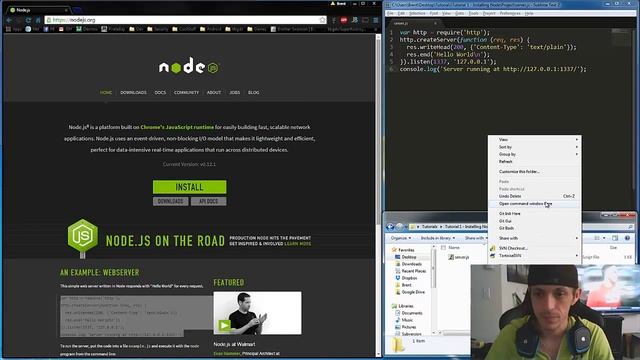Select Open command window here

point(534,204)
